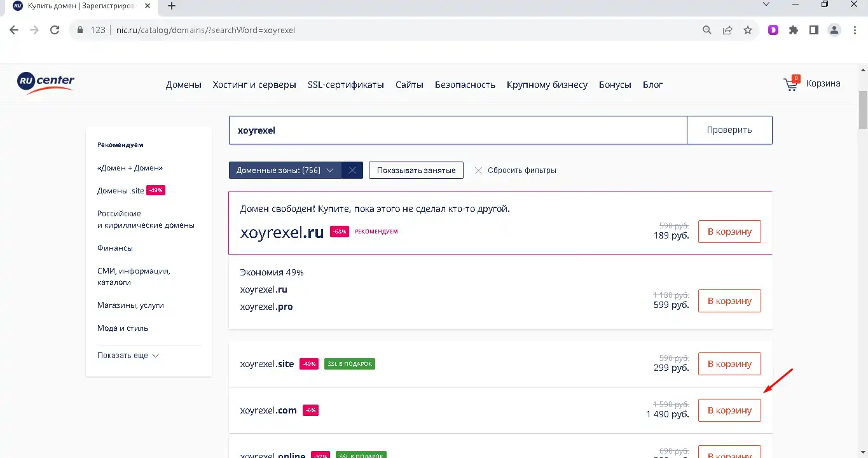Click the SSL В ПОДАРОК badge on xoyrexel.site
Screen dimensions: 868x458
click(x=349, y=364)
